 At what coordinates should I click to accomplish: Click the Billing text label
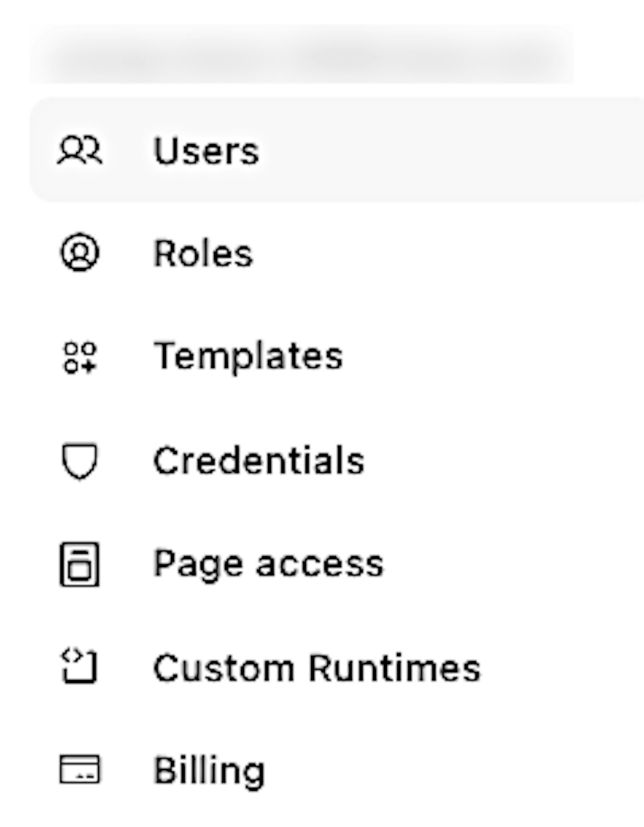click(x=209, y=771)
